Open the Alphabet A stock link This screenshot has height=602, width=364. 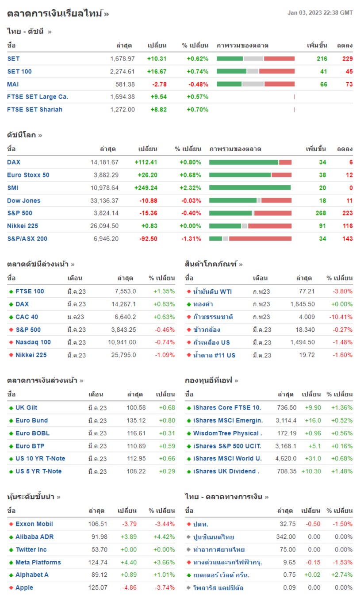click(32, 575)
